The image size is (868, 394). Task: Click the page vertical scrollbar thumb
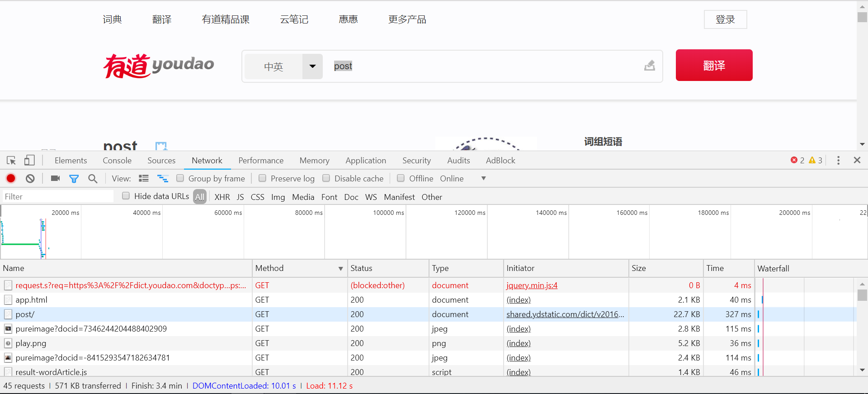(862, 17)
